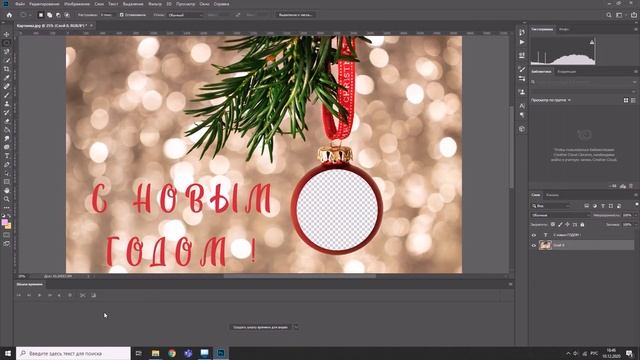Toggle filter for type layers
Viewport: 640px width, 360px height.
point(603,206)
